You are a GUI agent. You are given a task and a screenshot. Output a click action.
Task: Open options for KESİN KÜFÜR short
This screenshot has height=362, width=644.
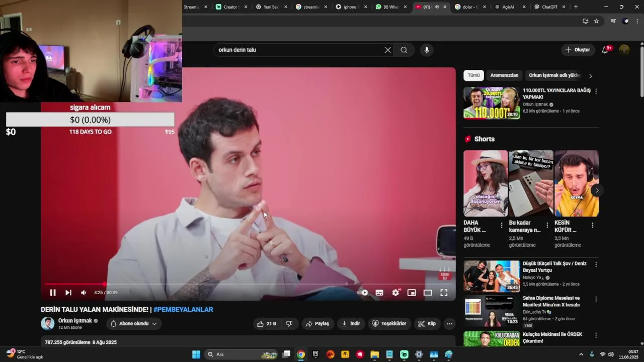click(593, 226)
